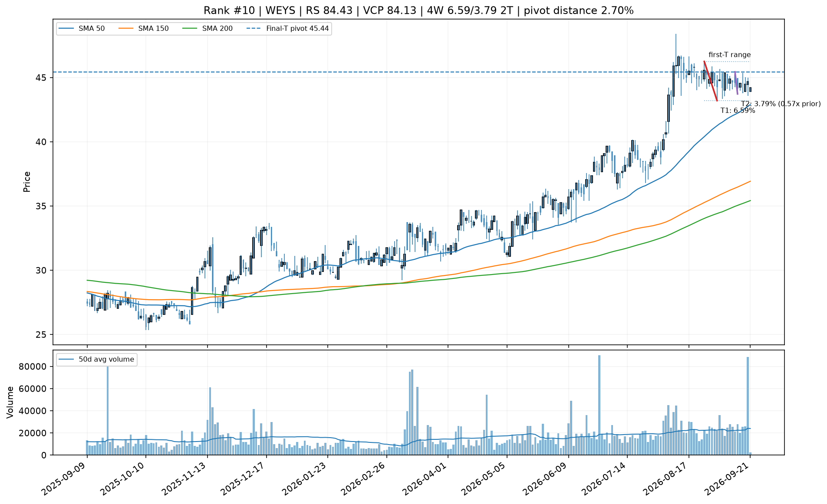Click the Volume axis label

[x=10, y=402]
